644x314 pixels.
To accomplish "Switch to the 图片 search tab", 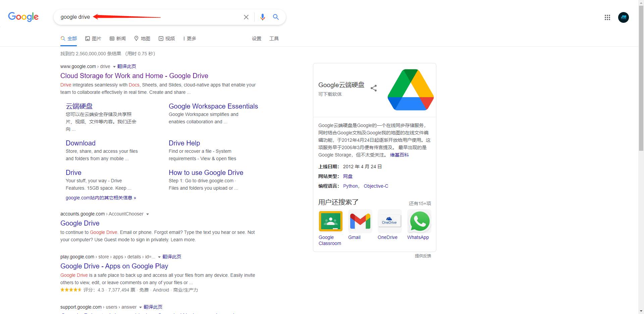I will (93, 38).
